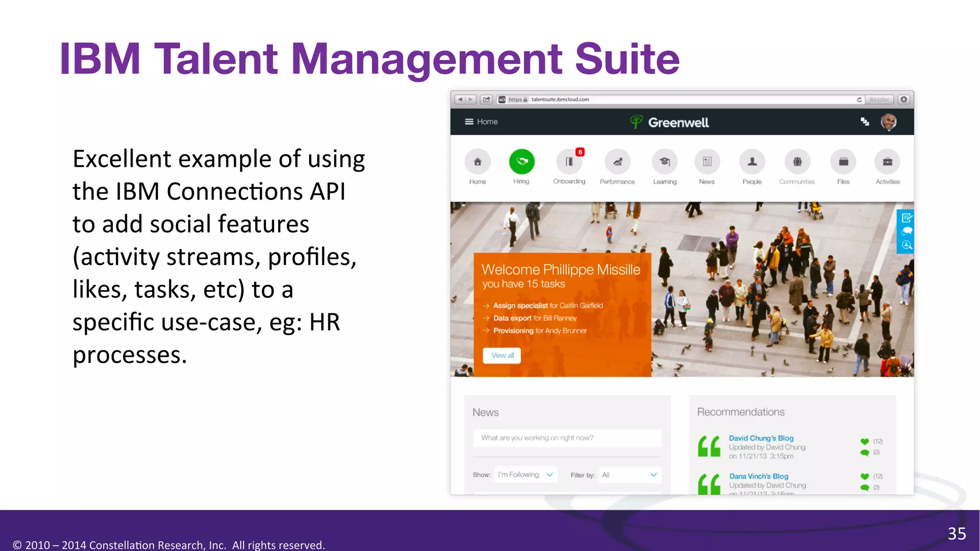Open Onboarding with 6 notifications

coord(569,162)
